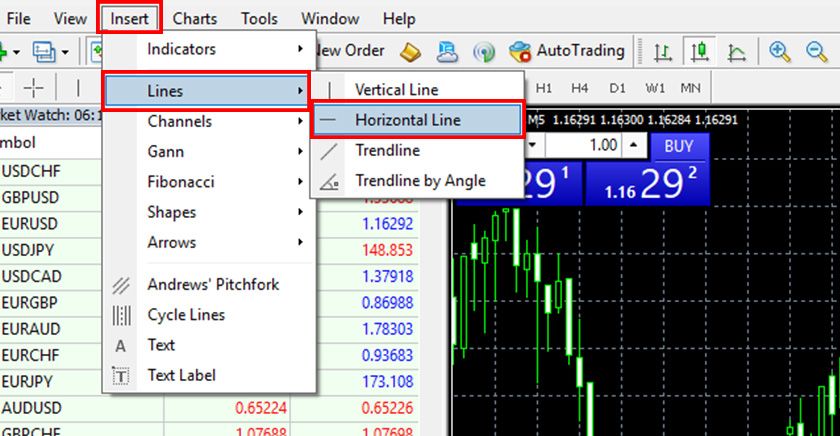Image resolution: width=840 pixels, height=436 pixels.
Task: Open the Profiles dropdown arrow
Action: pos(65,51)
